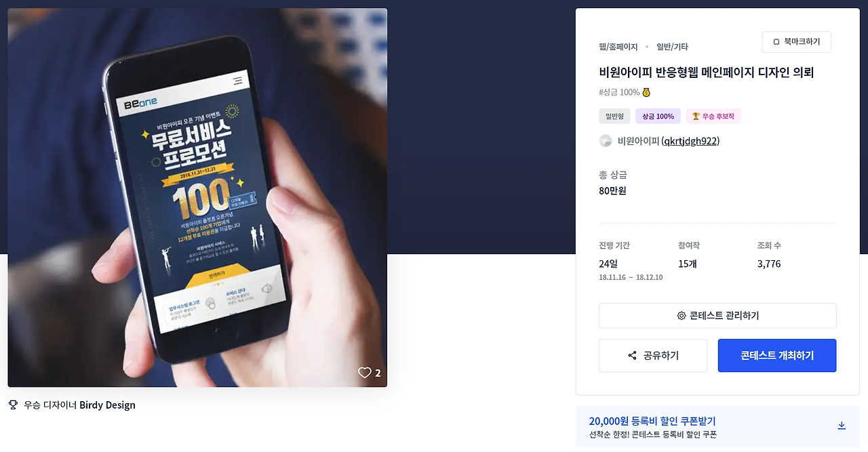The image size is (868, 452).
Task: Open the phone mockup winning design image
Action: [x=197, y=197]
